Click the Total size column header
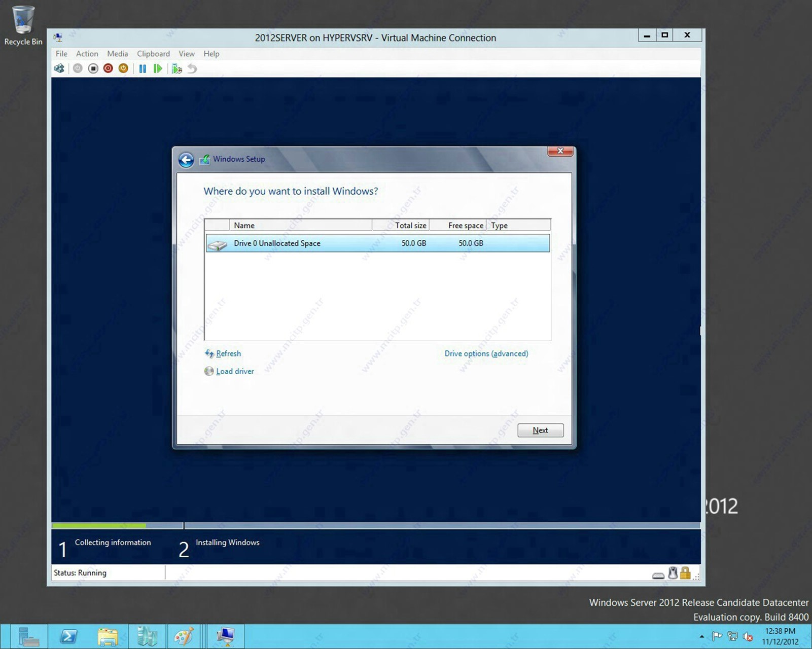The height and width of the screenshot is (649, 812). pyautogui.click(x=401, y=225)
